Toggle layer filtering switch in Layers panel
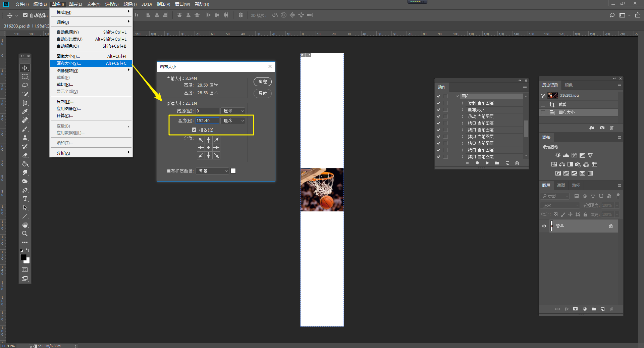 [618, 195]
